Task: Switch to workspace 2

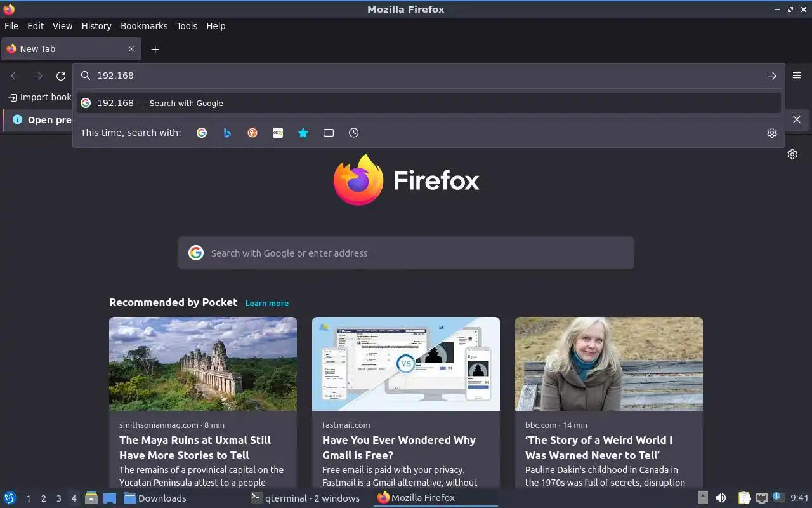Action: click(x=43, y=498)
